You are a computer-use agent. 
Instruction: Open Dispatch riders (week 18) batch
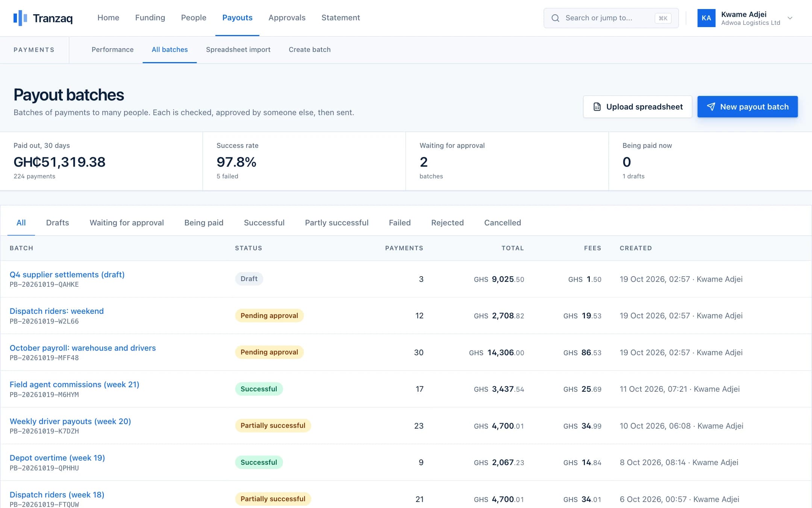pyautogui.click(x=57, y=495)
